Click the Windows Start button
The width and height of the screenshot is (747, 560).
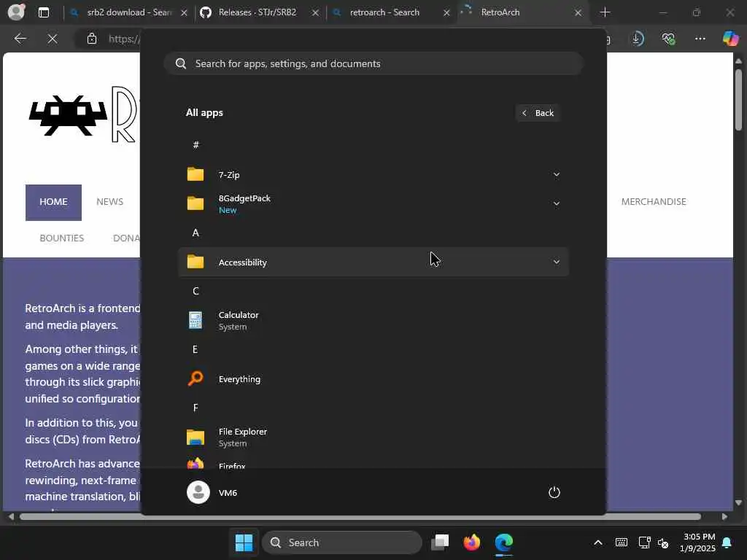pyautogui.click(x=244, y=542)
